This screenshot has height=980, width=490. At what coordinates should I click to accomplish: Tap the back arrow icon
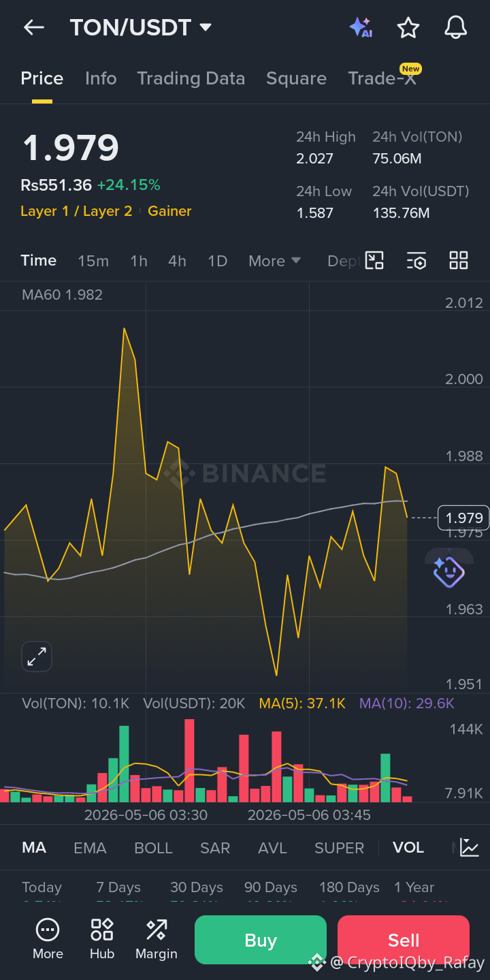[33, 27]
